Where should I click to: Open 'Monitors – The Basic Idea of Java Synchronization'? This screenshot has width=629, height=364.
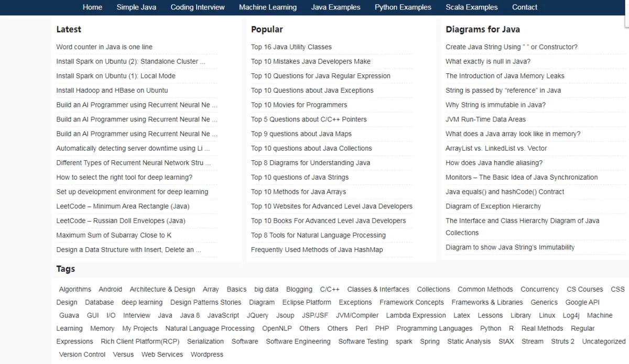[x=522, y=178]
